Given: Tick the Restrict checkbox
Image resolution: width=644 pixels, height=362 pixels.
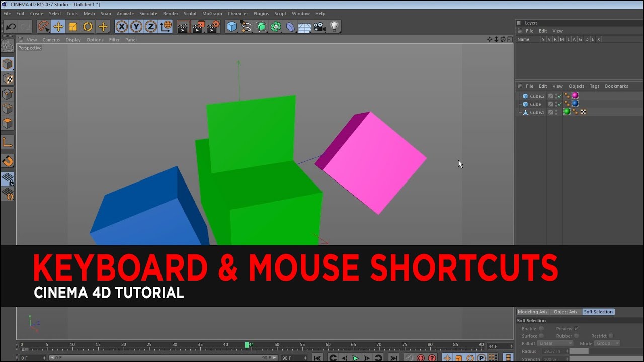Looking at the screenshot, I should tap(611, 336).
